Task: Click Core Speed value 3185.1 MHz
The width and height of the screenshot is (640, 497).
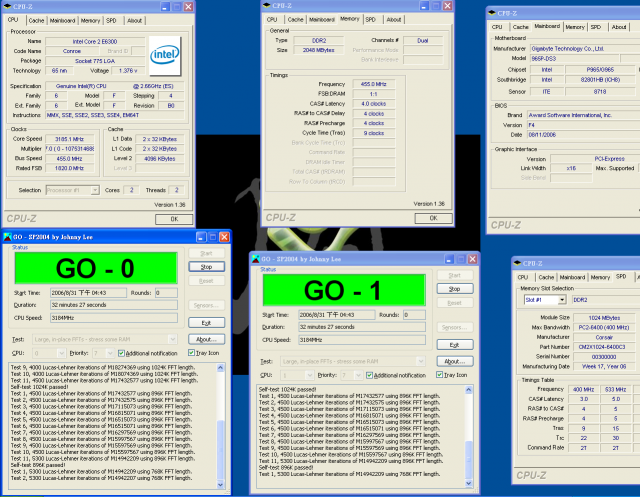Action: click(70, 139)
